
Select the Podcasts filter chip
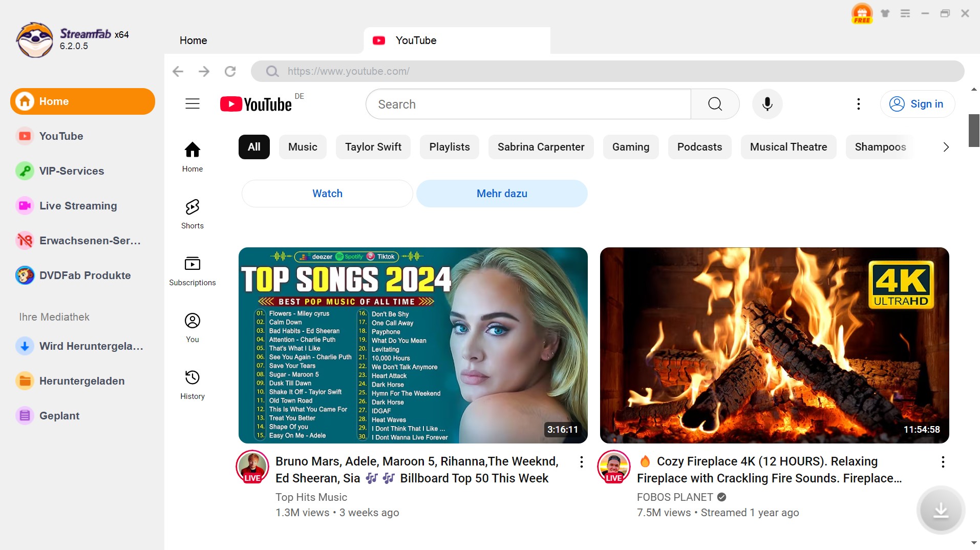pos(699,147)
